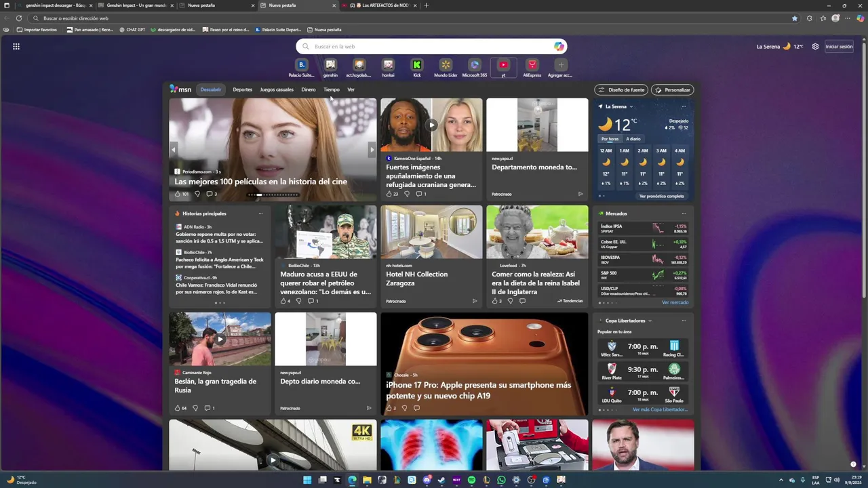Open the Hotel NH Collection Zaragoza card
This screenshot has width=868, height=488.
point(431,256)
